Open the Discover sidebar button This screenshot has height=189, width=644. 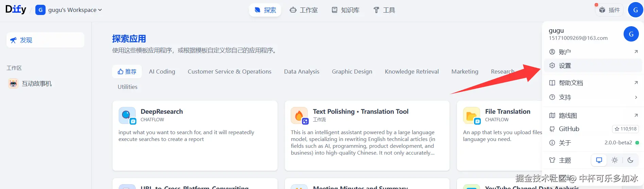45,40
